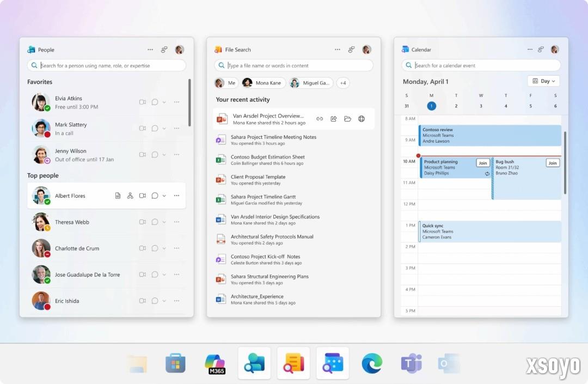Open the Quick sync event

click(490, 231)
